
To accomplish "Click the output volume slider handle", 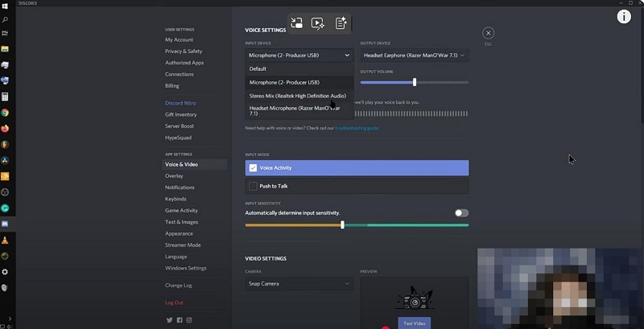I will [x=415, y=82].
